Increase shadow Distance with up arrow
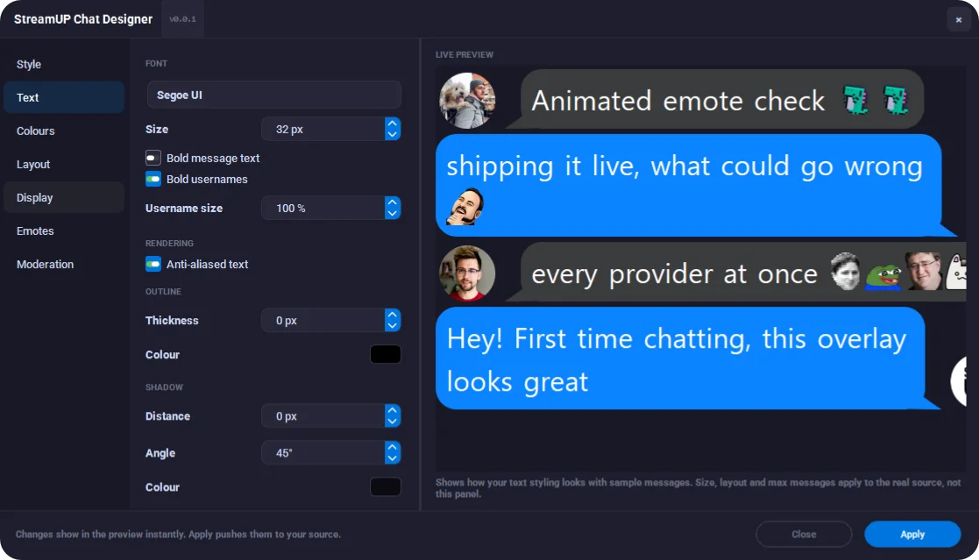 [x=392, y=410]
